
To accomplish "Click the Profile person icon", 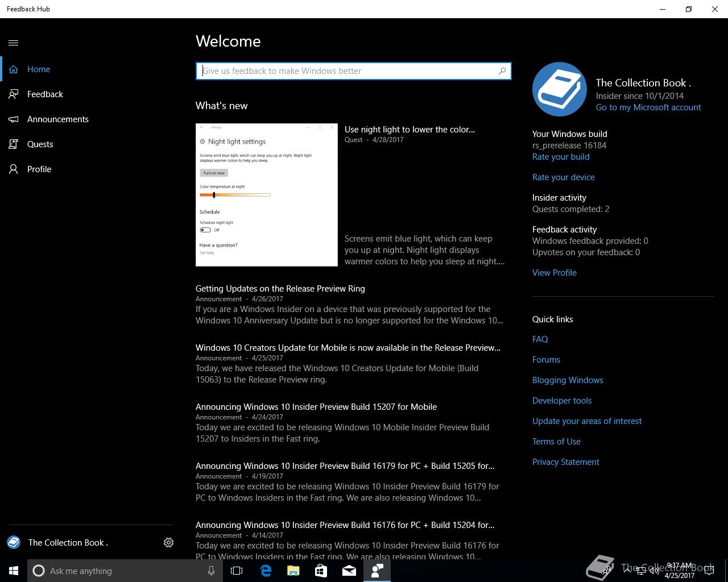I will pyautogui.click(x=14, y=169).
